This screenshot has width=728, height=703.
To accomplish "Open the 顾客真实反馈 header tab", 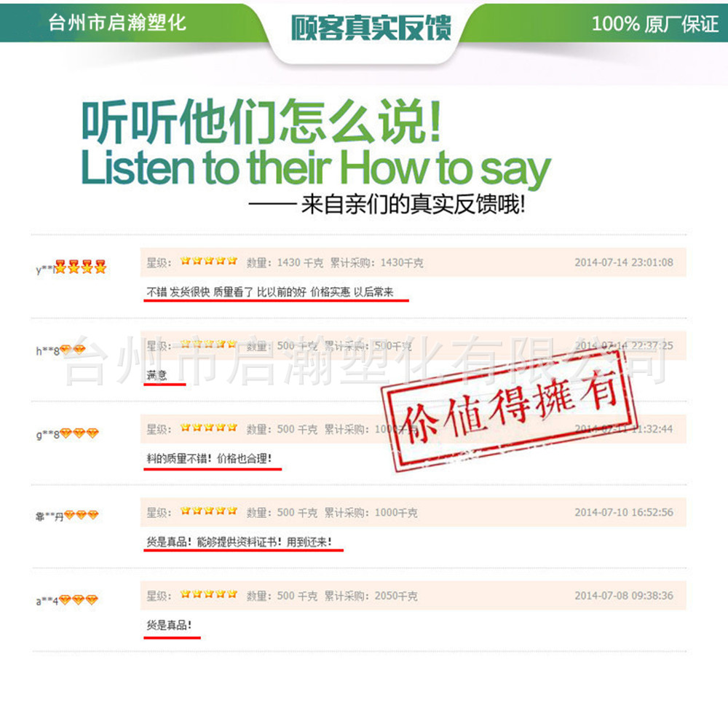I will point(371,28).
